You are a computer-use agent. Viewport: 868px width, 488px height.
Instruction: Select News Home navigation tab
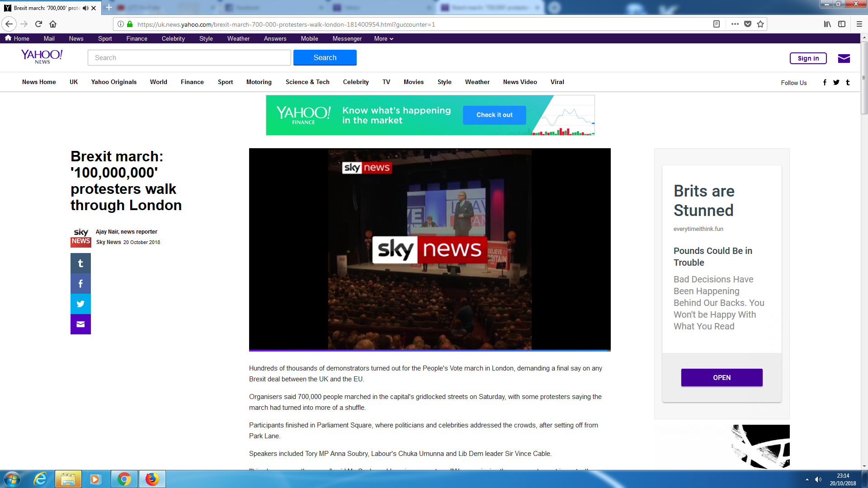39,82
